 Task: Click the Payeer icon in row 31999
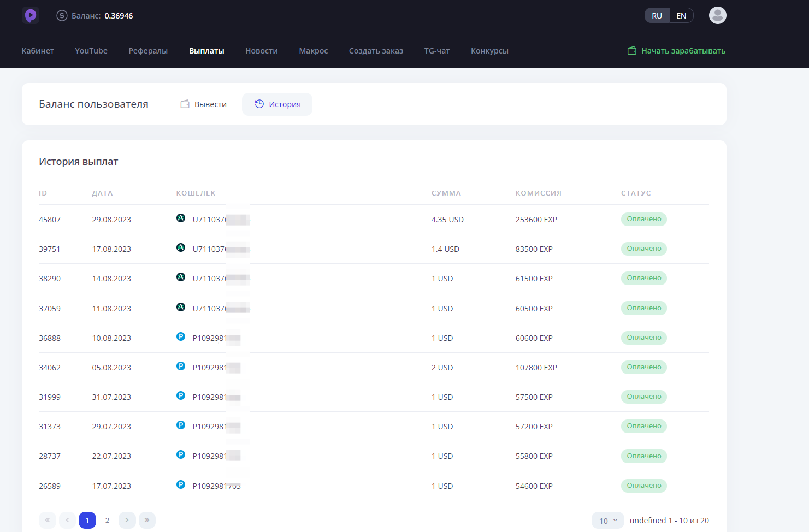181,395
